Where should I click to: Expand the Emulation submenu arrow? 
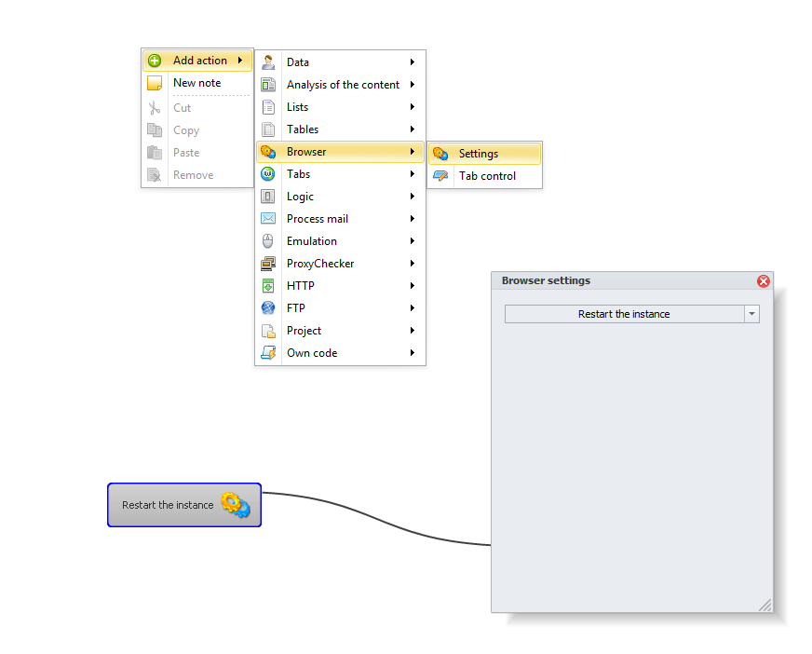coord(413,241)
